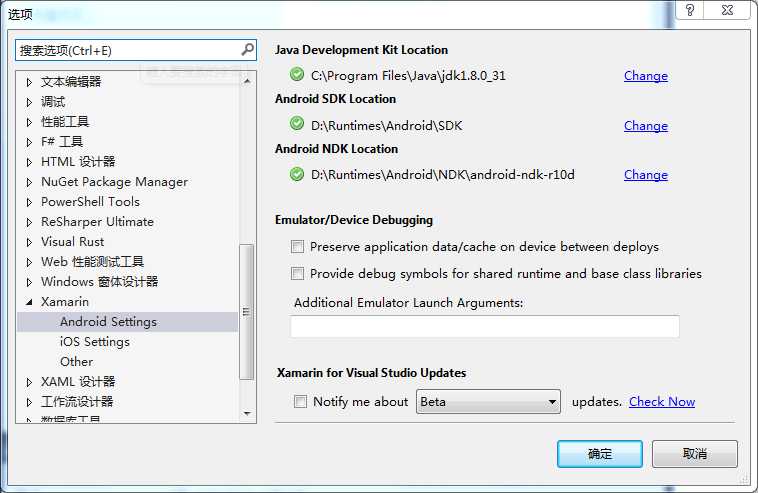Expand the Windows 窗体设计器 node
This screenshot has width=758, height=493.
coord(29,282)
